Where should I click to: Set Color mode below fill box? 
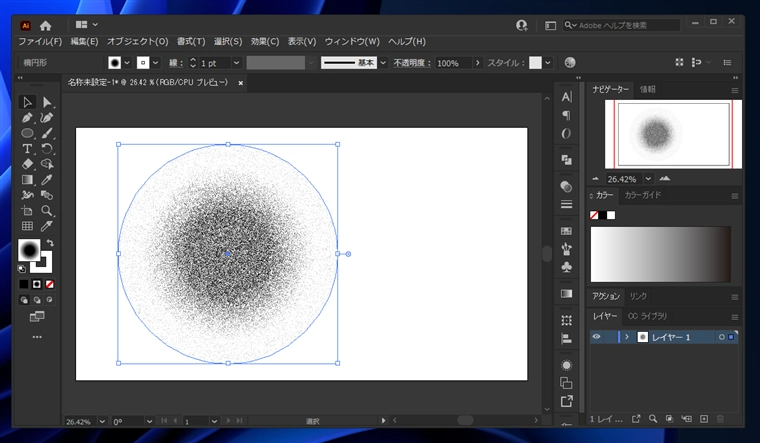[x=24, y=284]
